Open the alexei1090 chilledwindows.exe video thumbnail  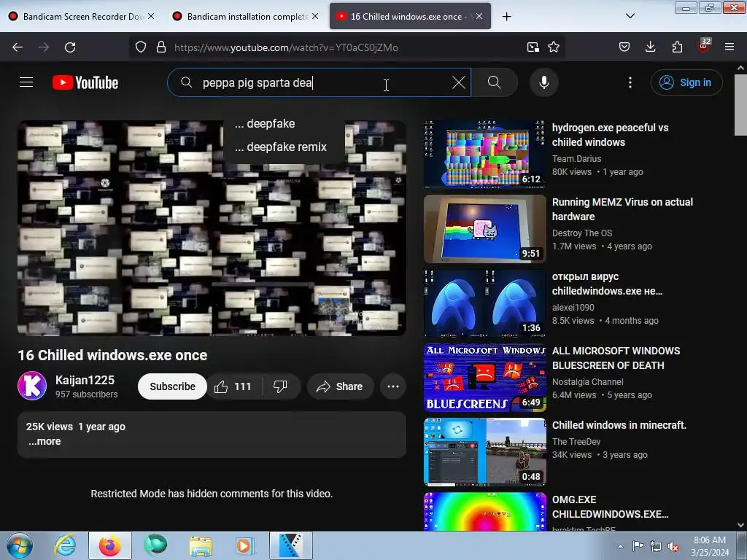484,303
